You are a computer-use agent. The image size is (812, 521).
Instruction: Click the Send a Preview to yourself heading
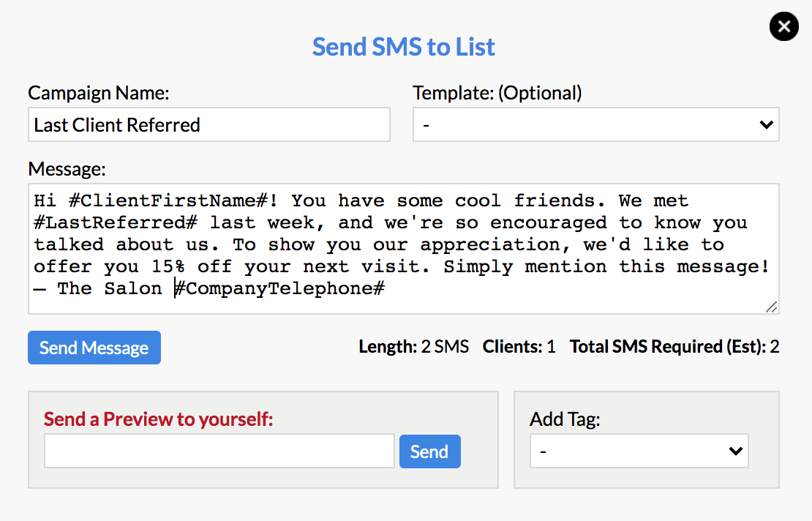tap(158, 419)
